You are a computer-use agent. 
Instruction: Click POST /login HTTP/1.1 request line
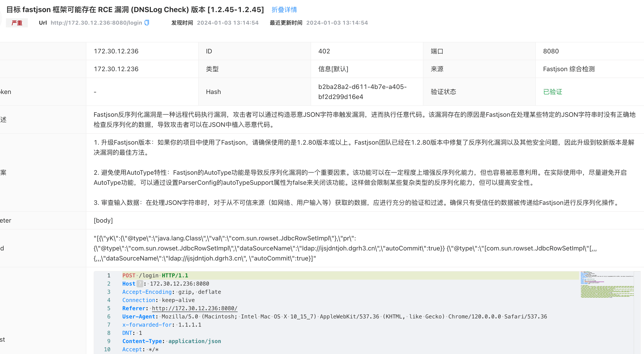(155, 276)
